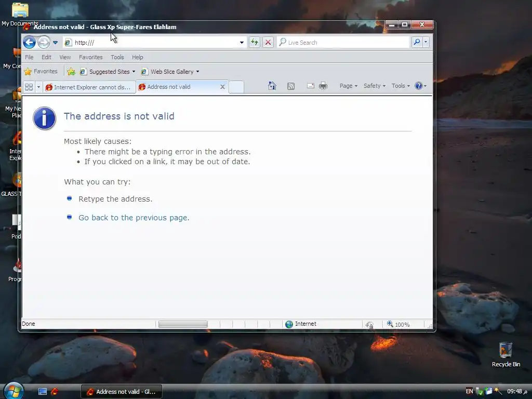Open the View menu
The width and height of the screenshot is (532, 399).
click(x=65, y=57)
